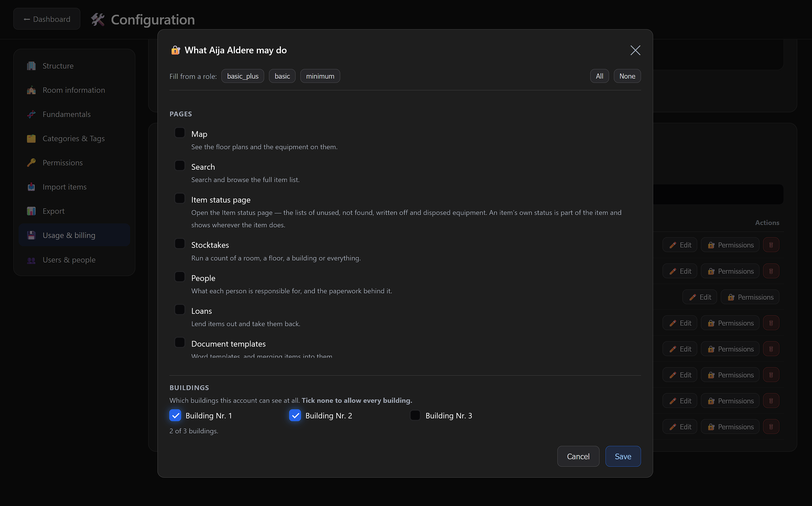The width and height of the screenshot is (812, 506).
Task: Click the Fundamentals DNA icon
Action: (x=31, y=114)
